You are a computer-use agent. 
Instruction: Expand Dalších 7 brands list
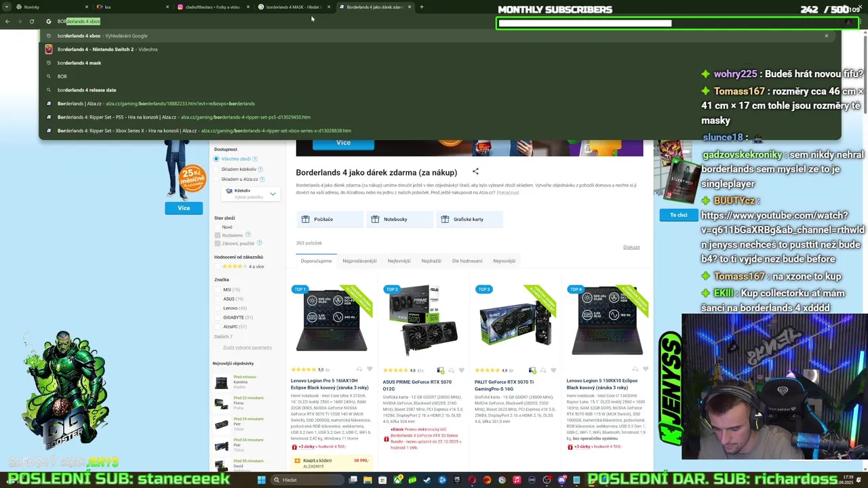pyautogui.click(x=223, y=336)
